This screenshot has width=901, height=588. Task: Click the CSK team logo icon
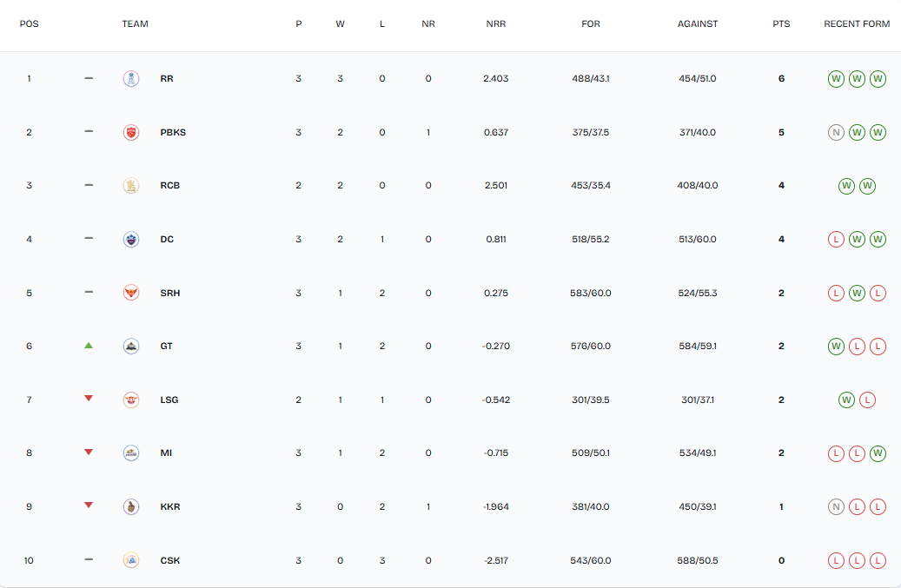(x=131, y=561)
